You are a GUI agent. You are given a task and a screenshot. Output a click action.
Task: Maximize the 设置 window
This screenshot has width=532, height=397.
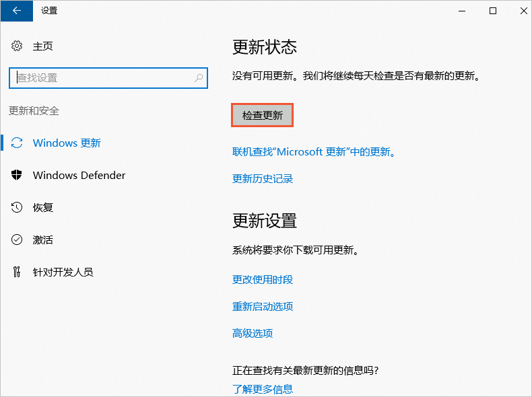pyautogui.click(x=493, y=11)
